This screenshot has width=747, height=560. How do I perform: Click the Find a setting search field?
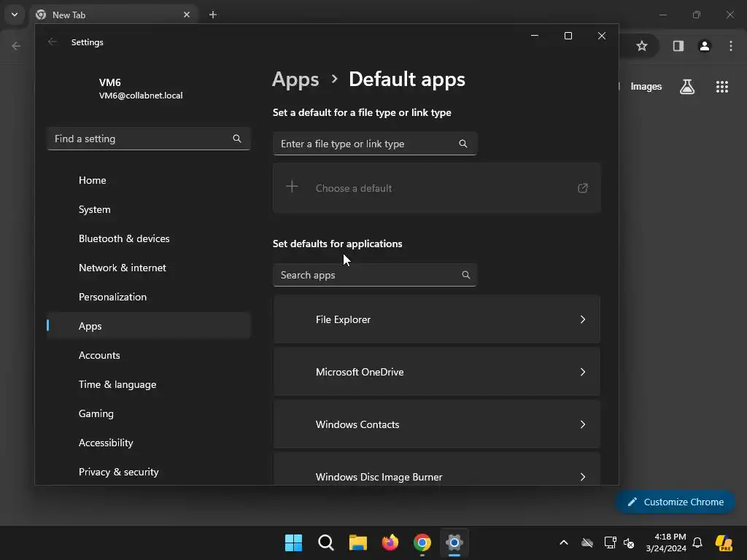(x=149, y=139)
